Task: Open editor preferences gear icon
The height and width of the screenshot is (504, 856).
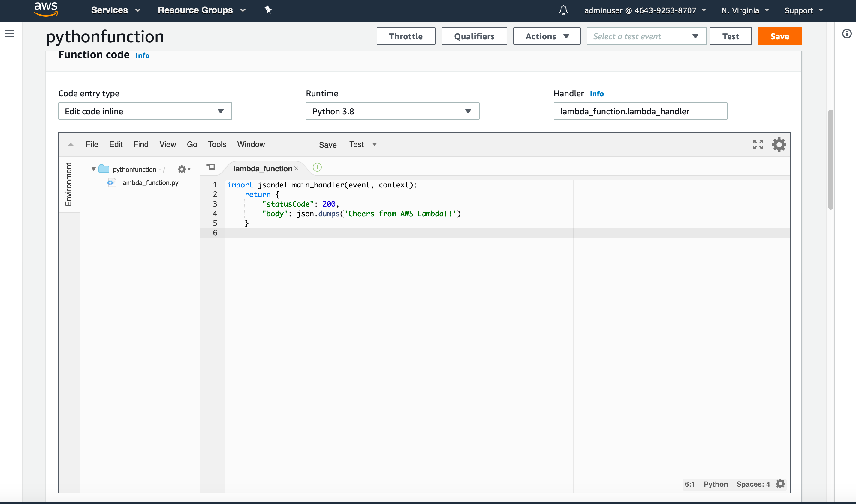Action: (779, 145)
